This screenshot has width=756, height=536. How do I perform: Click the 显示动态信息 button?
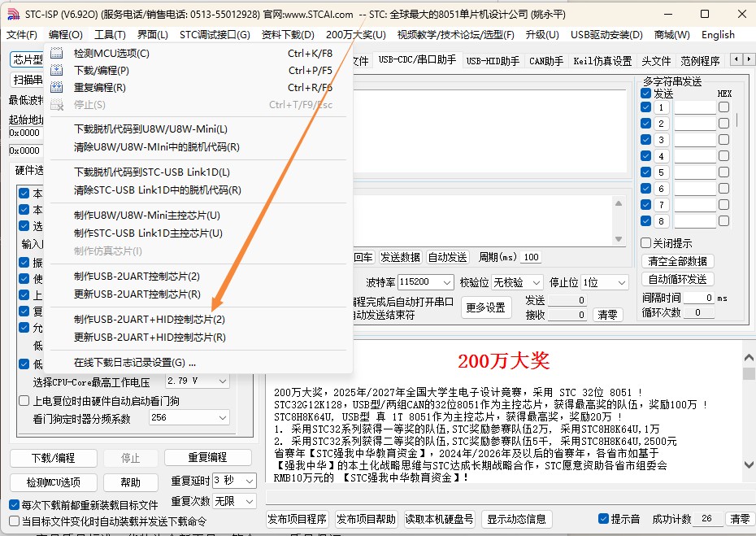coord(516,519)
